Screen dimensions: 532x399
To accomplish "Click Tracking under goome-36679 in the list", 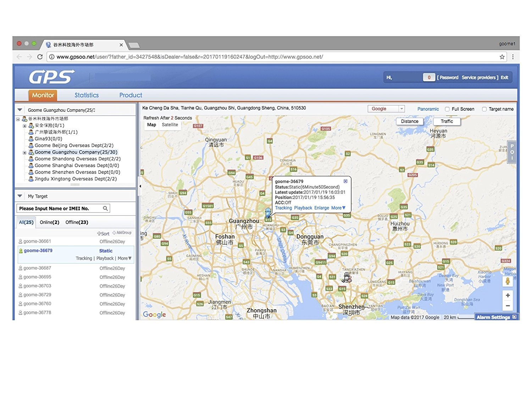I will [x=84, y=259].
